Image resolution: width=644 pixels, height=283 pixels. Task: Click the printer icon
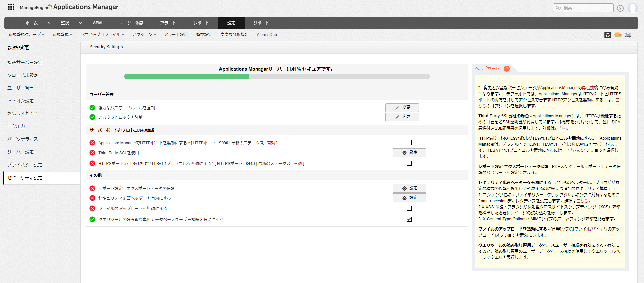pos(628,35)
